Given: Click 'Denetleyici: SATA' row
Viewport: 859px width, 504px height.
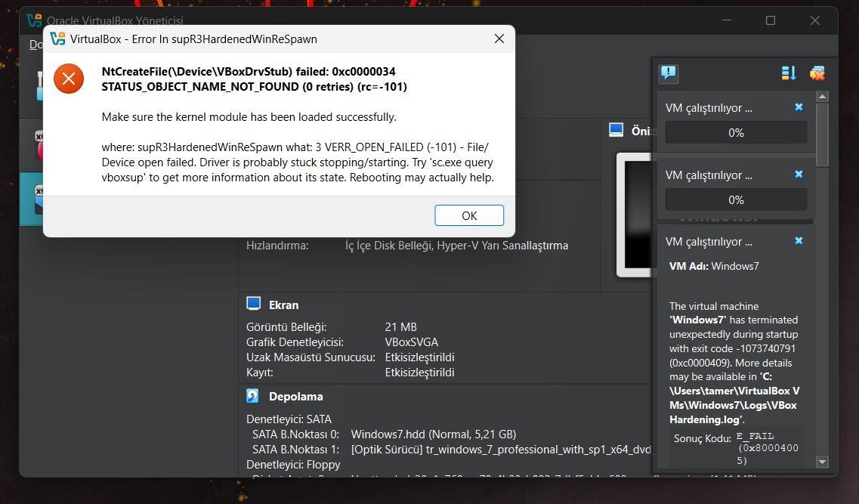Looking at the screenshot, I should (289, 419).
